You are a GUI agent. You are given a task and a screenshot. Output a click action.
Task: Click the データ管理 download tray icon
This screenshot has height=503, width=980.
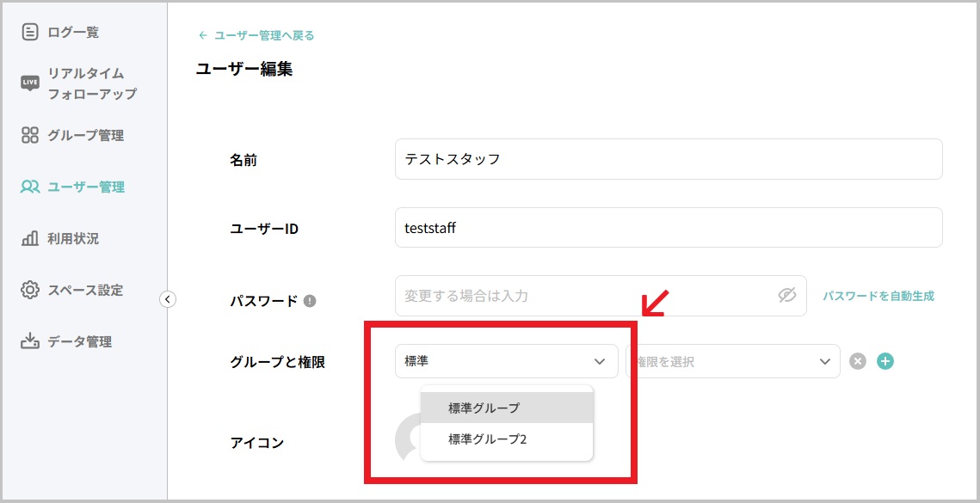coord(30,341)
